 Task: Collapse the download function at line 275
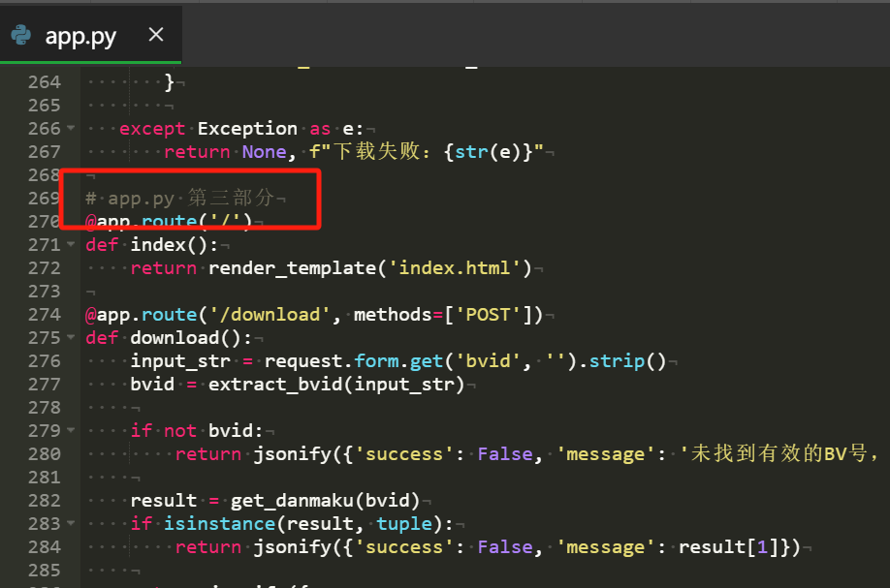71,338
